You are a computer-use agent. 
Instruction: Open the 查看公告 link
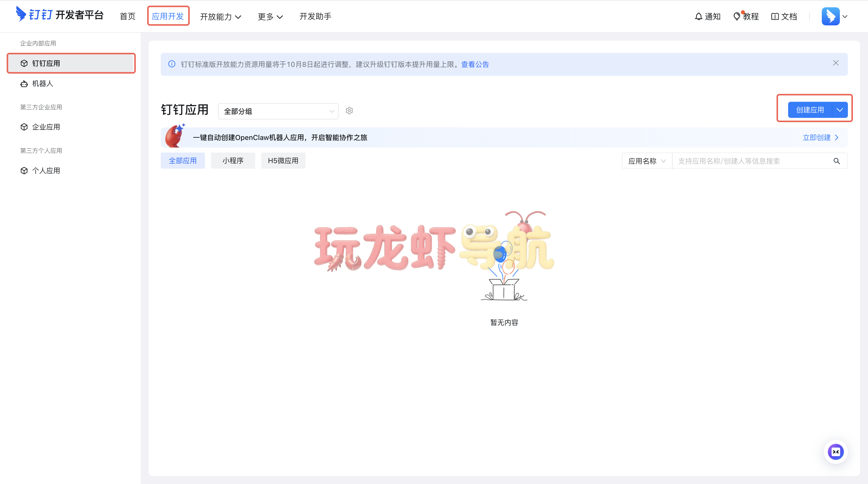click(475, 64)
